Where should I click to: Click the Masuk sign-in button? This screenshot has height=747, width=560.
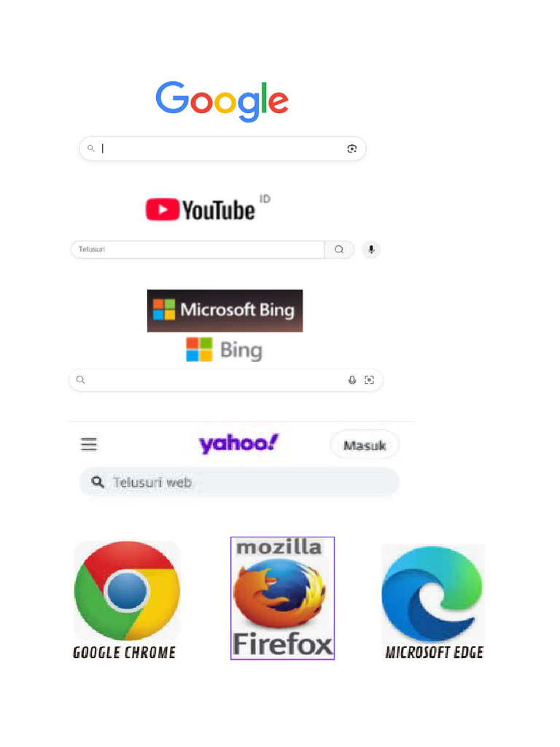pyautogui.click(x=365, y=445)
